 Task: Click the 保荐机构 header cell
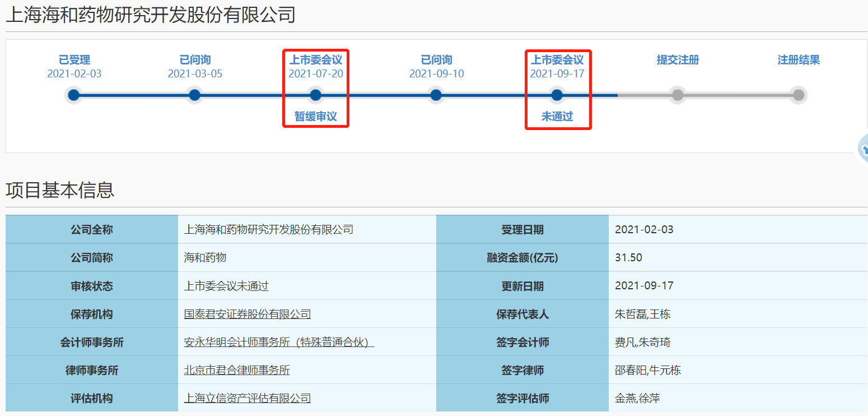coord(92,314)
